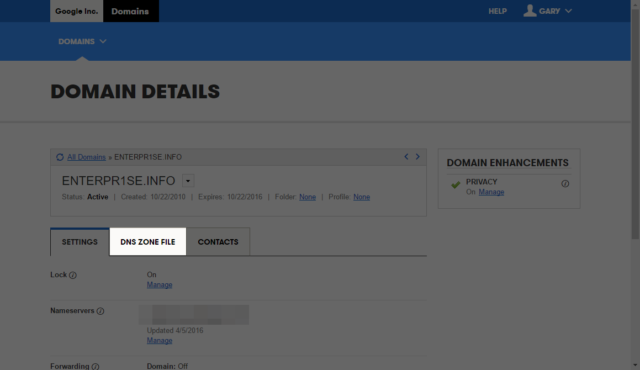The width and height of the screenshot is (640, 370).
Task: Select the Domains header tab
Action: tap(131, 11)
